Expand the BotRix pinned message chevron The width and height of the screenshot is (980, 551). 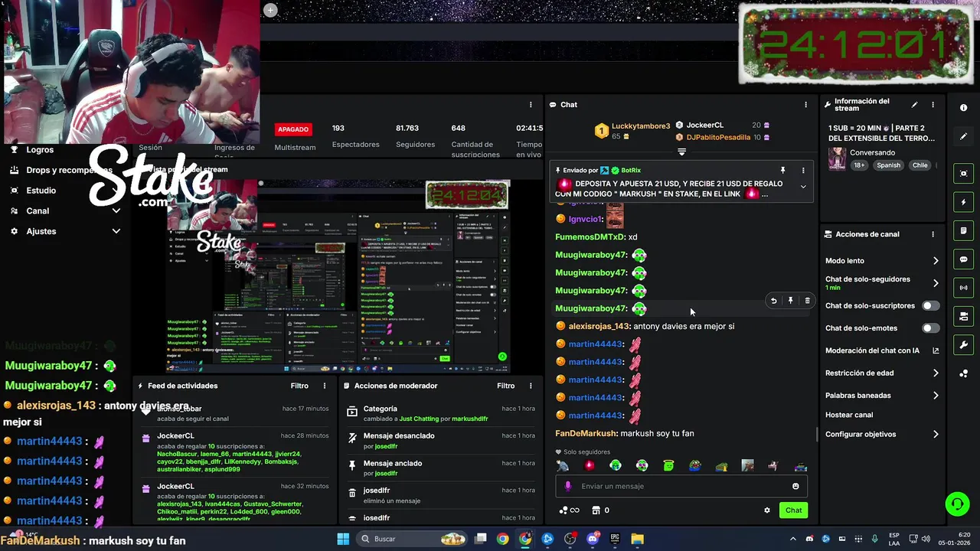(x=803, y=187)
